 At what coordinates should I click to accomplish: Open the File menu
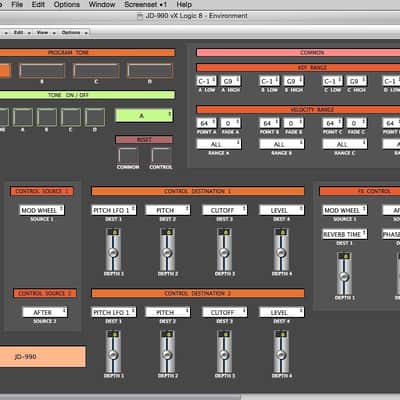coord(17,5)
